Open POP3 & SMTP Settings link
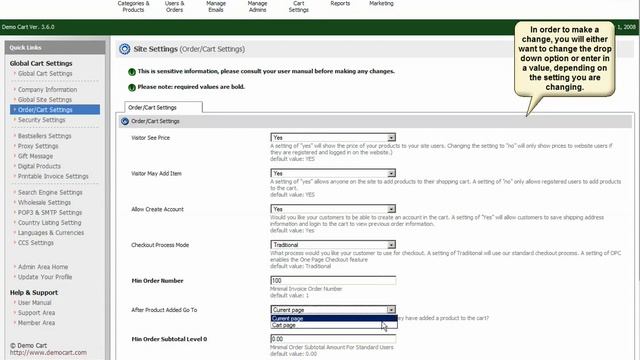The image size is (640, 360). (50, 212)
